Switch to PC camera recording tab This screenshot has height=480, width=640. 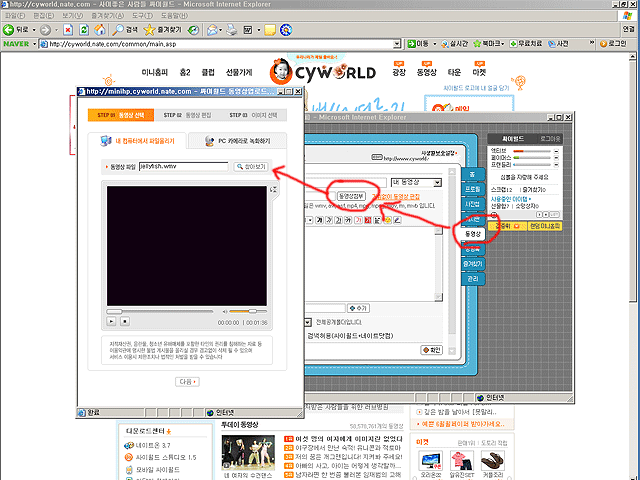click(238, 141)
